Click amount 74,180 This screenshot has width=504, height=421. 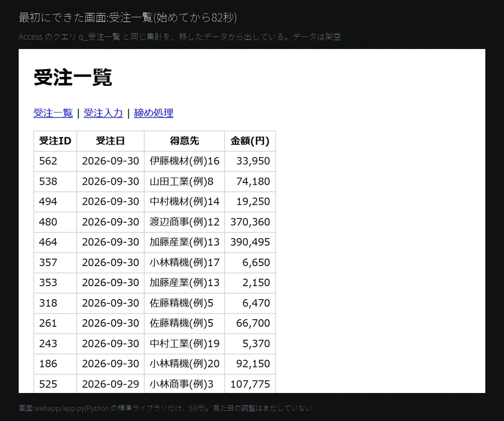tap(250, 181)
